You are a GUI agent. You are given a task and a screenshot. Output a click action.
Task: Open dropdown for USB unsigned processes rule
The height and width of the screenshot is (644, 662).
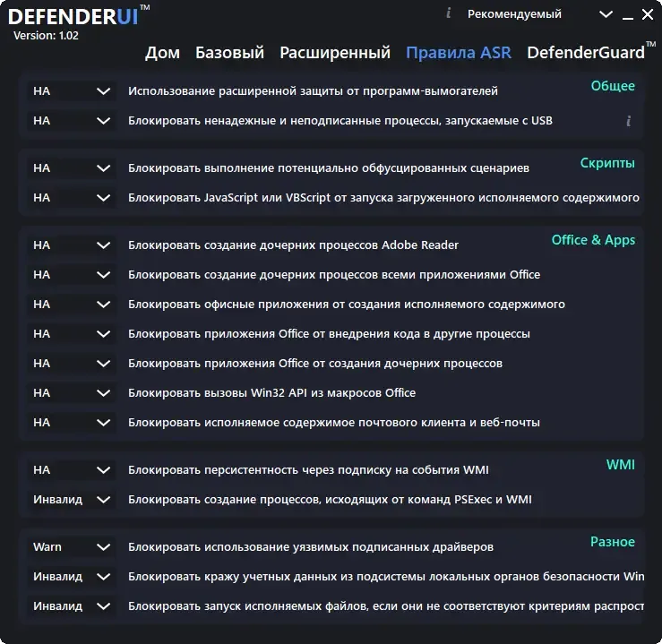point(72,121)
